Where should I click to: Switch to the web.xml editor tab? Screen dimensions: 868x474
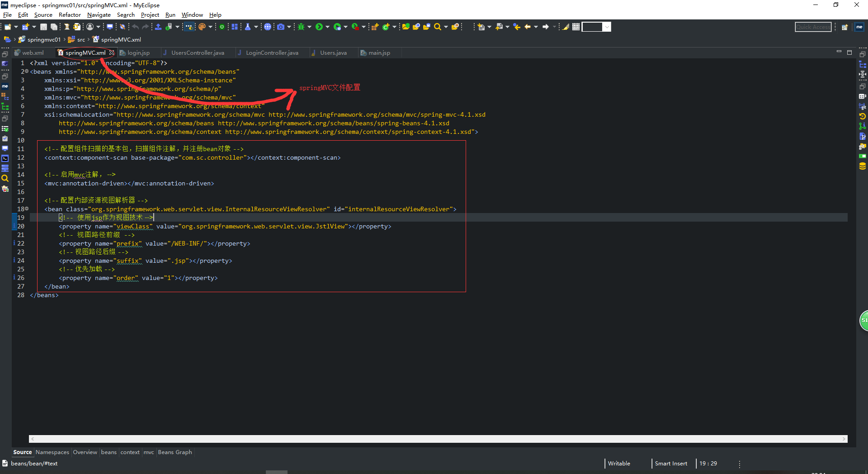(x=33, y=53)
